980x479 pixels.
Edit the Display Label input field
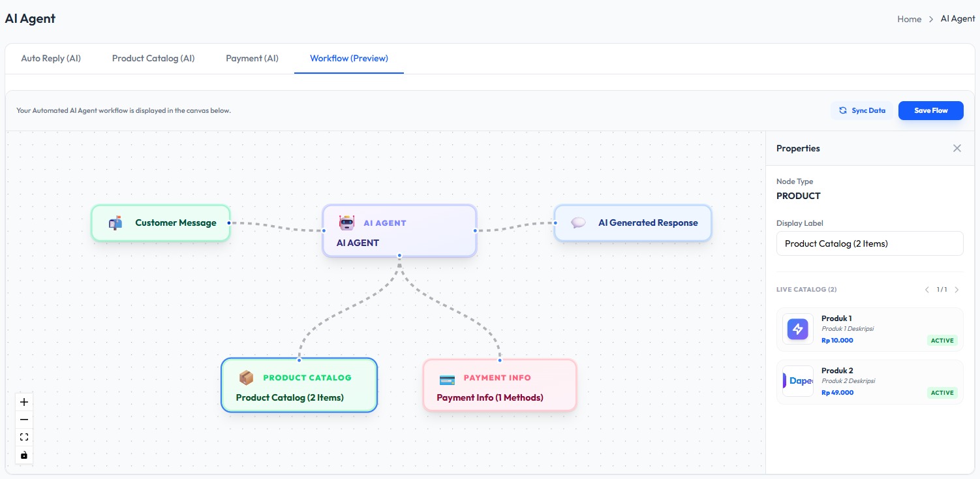coord(870,243)
